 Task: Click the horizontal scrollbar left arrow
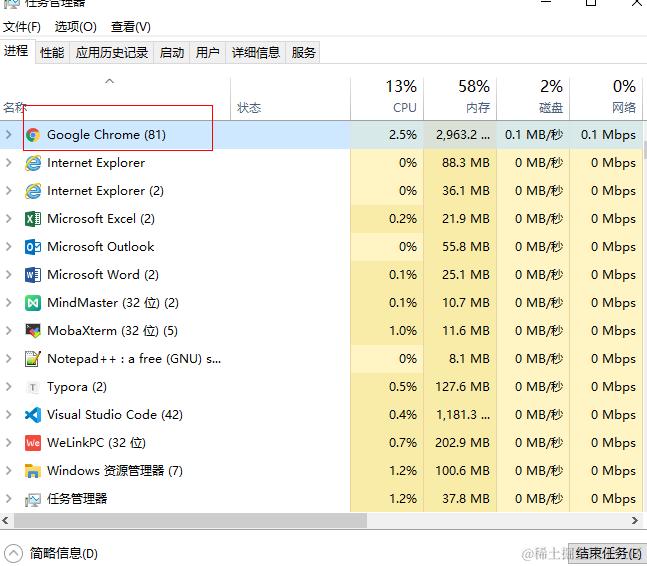[x=5, y=521]
